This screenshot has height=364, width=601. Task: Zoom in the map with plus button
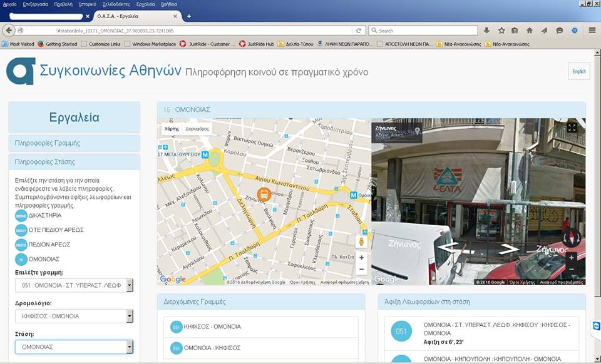[x=361, y=258]
